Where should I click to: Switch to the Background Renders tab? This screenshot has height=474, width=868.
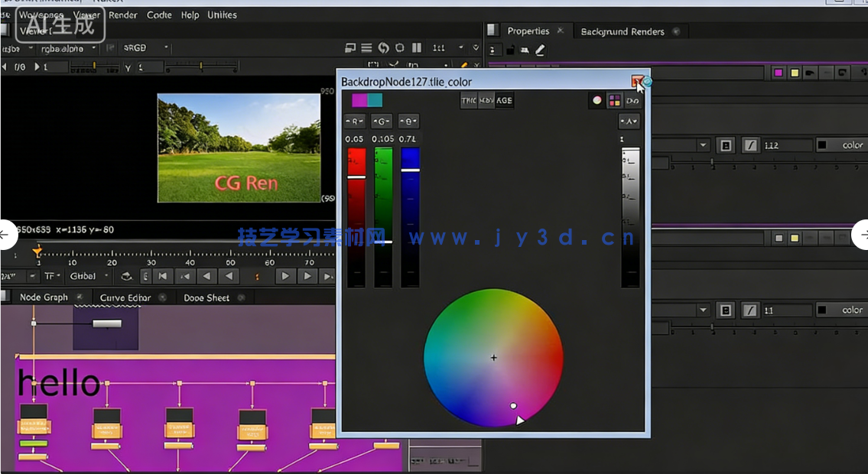(x=623, y=31)
